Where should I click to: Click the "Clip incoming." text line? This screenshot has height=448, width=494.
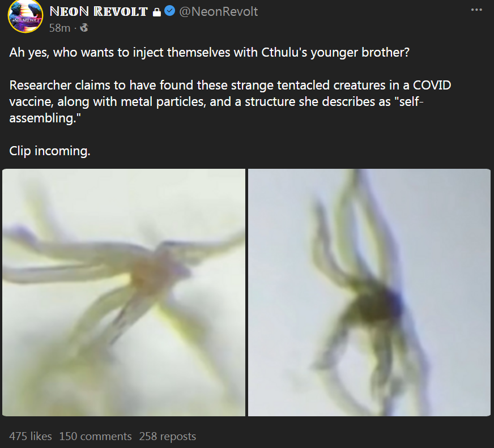pos(50,151)
